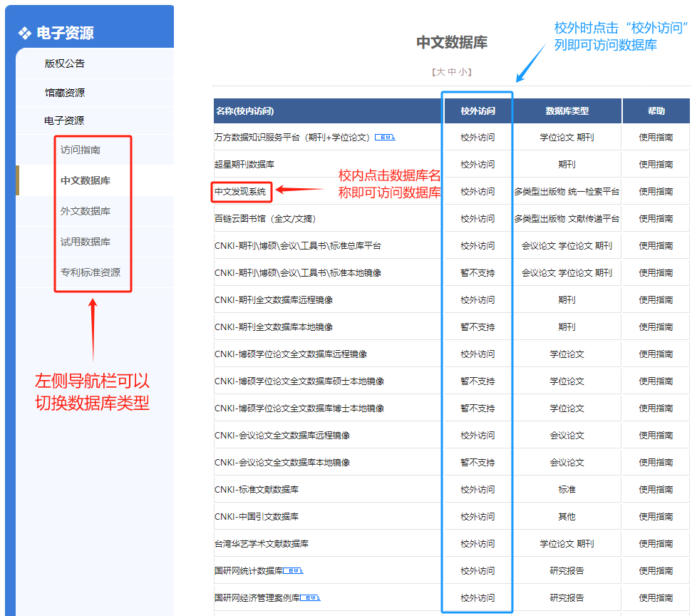Click 校外访问 for 超星期刊数据库
This screenshot has width=697, height=616.
point(477,165)
